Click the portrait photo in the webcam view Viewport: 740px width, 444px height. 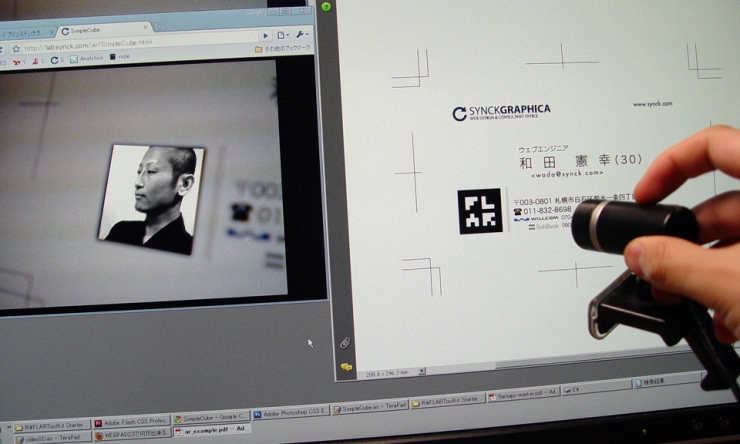click(151, 199)
